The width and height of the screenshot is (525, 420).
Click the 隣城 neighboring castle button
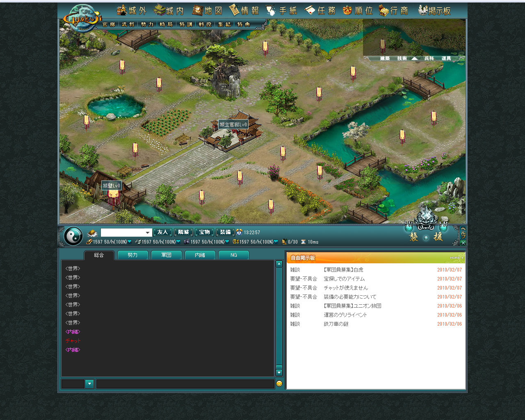(183, 233)
